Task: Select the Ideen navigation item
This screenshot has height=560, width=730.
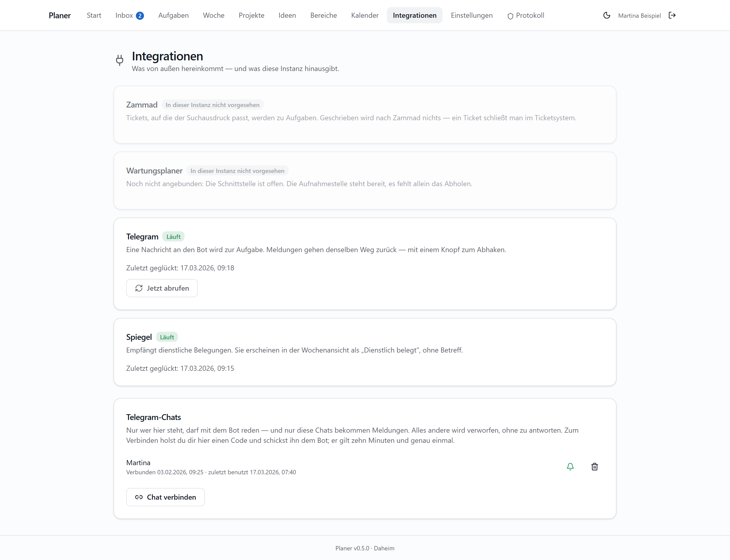Action: [x=287, y=15]
